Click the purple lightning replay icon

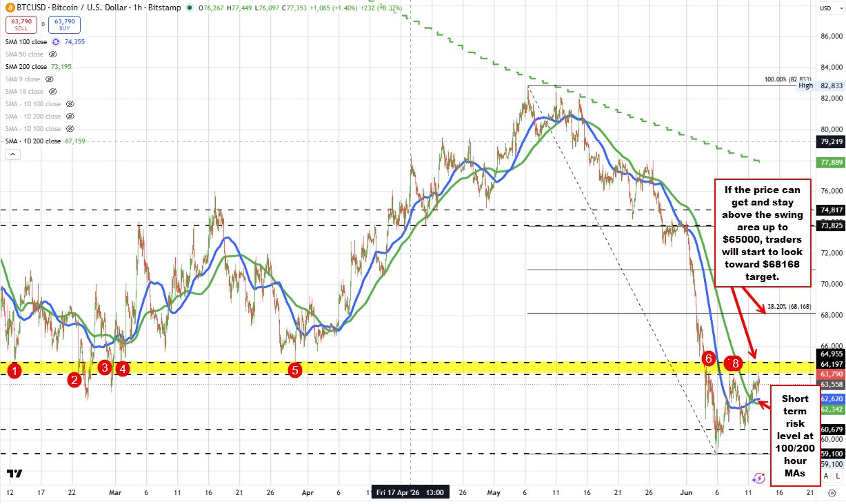758,477
